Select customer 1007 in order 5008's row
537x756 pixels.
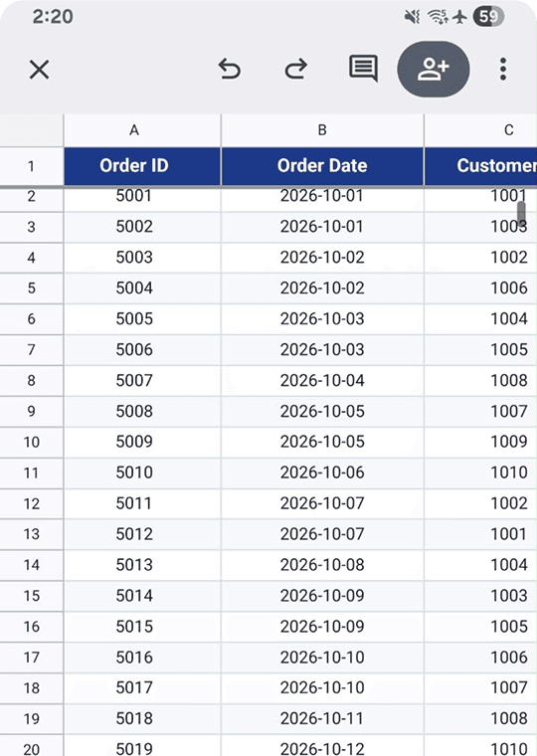(480, 412)
